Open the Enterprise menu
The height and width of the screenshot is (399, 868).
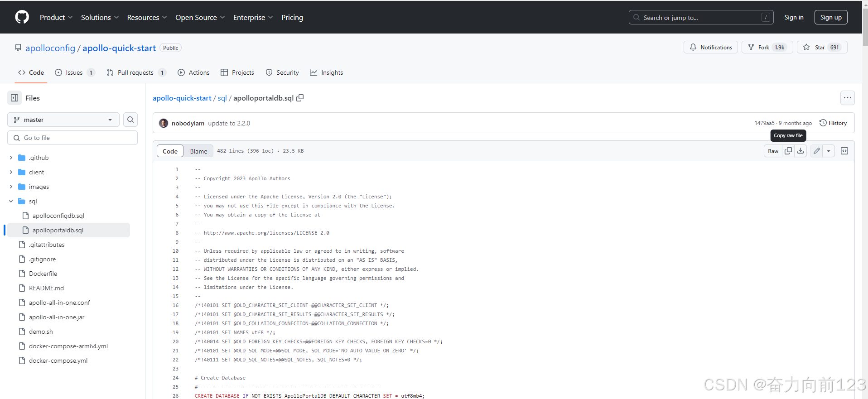tap(253, 17)
